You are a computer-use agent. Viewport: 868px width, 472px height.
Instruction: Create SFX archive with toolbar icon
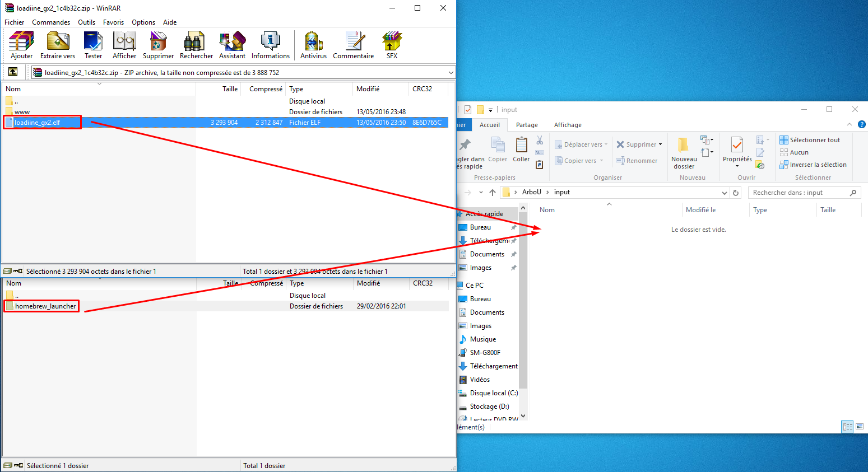click(392, 42)
